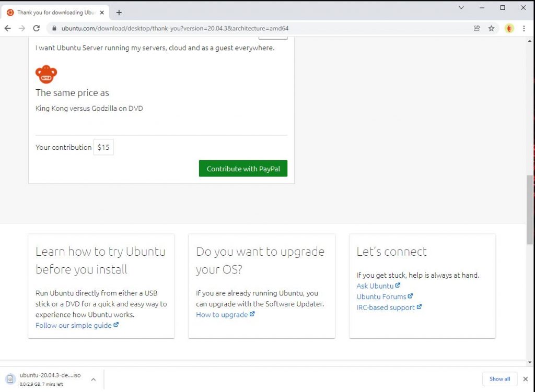Image resolution: width=535 pixels, height=392 pixels.
Task: Share this page using the share icon
Action: (x=476, y=28)
